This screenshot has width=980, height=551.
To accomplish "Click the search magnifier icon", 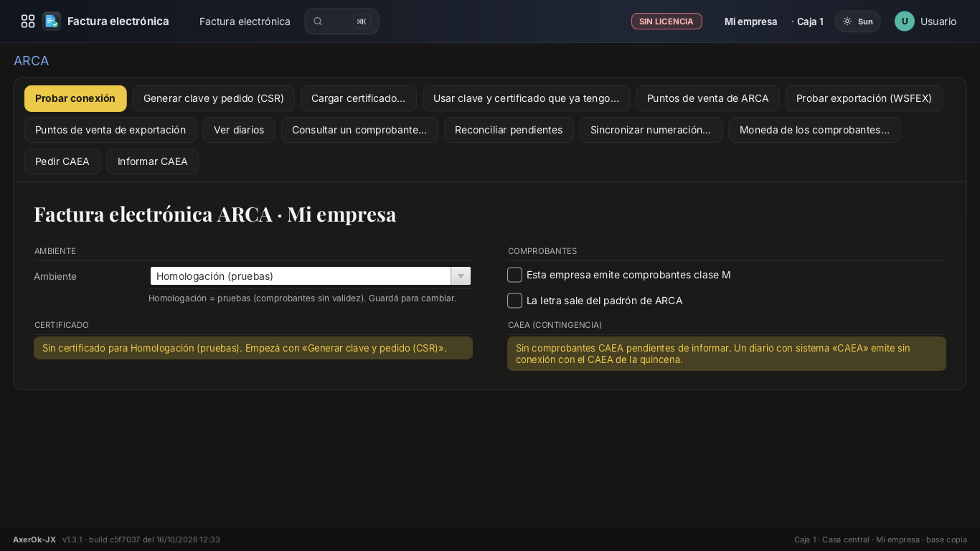I will pos(318,22).
